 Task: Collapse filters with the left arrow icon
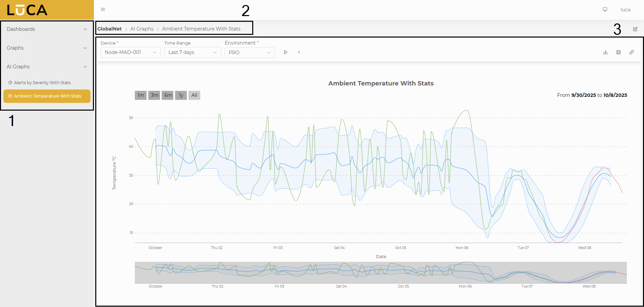point(299,52)
